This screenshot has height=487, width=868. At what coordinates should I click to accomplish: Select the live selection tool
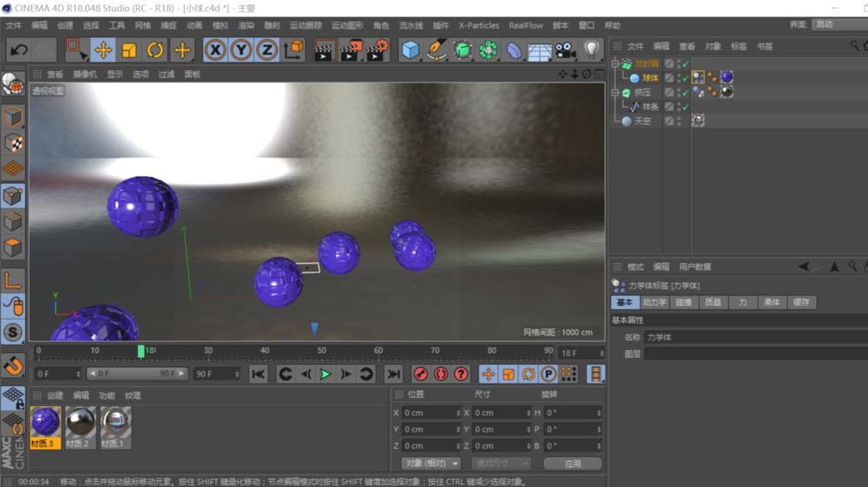point(76,49)
